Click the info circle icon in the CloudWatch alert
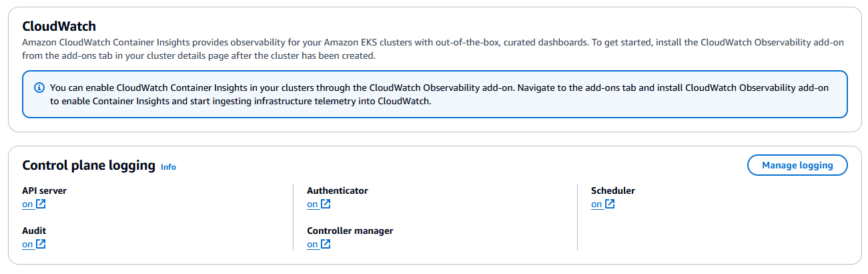 point(39,88)
